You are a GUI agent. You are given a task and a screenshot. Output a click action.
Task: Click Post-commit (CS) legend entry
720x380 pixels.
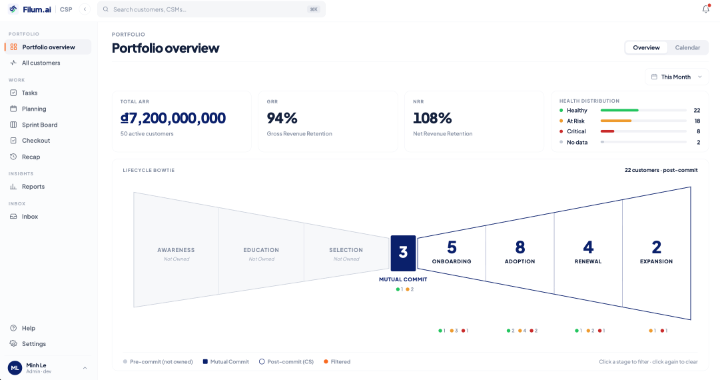[x=287, y=362]
